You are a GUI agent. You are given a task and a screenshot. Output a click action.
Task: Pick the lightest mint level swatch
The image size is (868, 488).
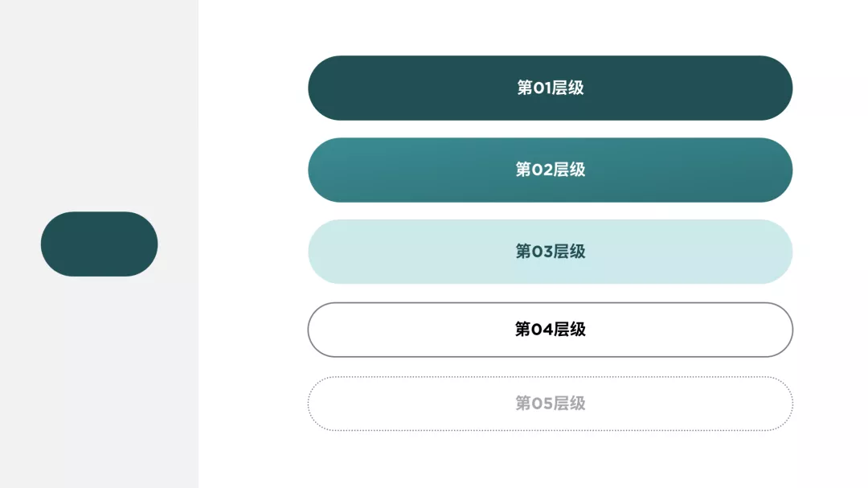click(x=551, y=252)
